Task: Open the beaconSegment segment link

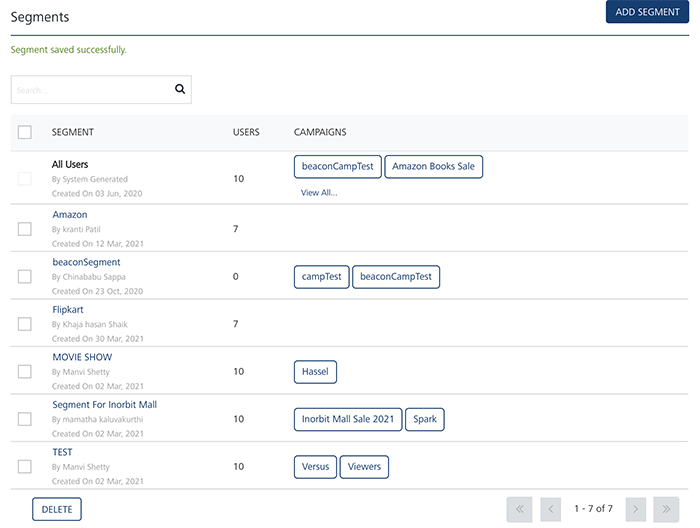Action: (84, 262)
